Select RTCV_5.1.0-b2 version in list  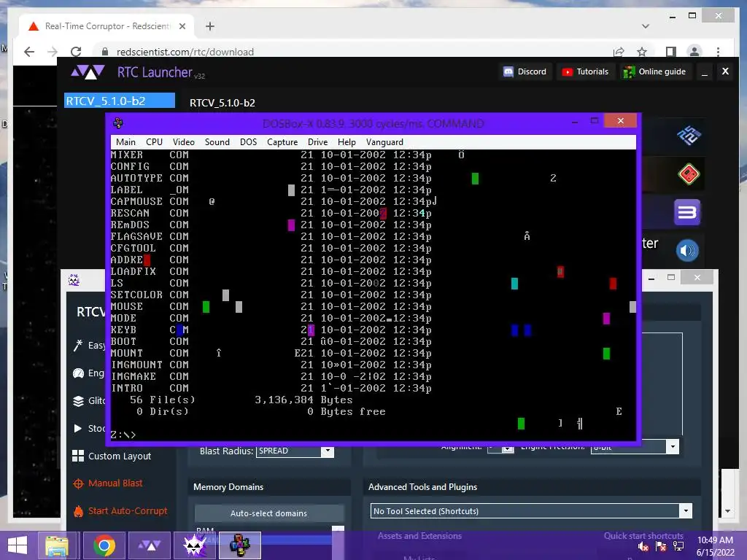(x=120, y=101)
